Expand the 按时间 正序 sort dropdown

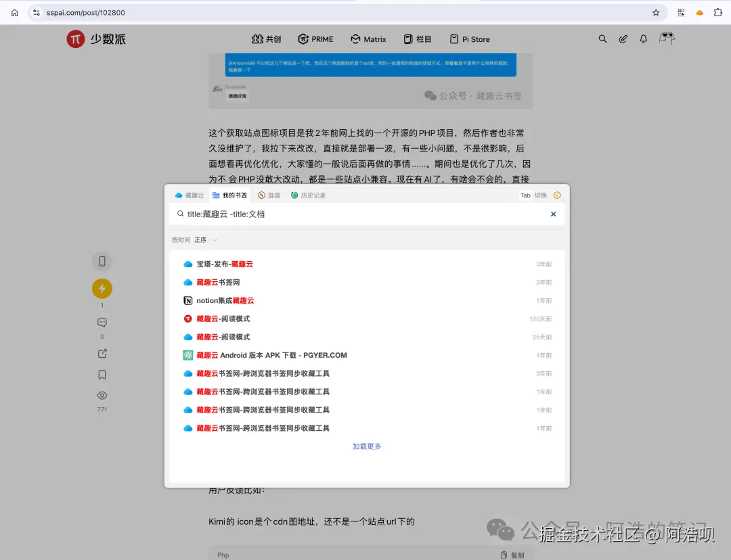click(194, 240)
